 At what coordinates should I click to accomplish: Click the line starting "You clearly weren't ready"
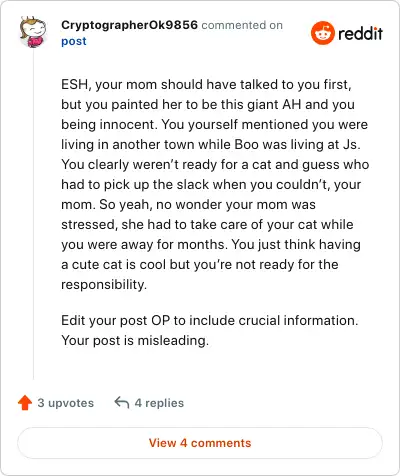point(215,164)
